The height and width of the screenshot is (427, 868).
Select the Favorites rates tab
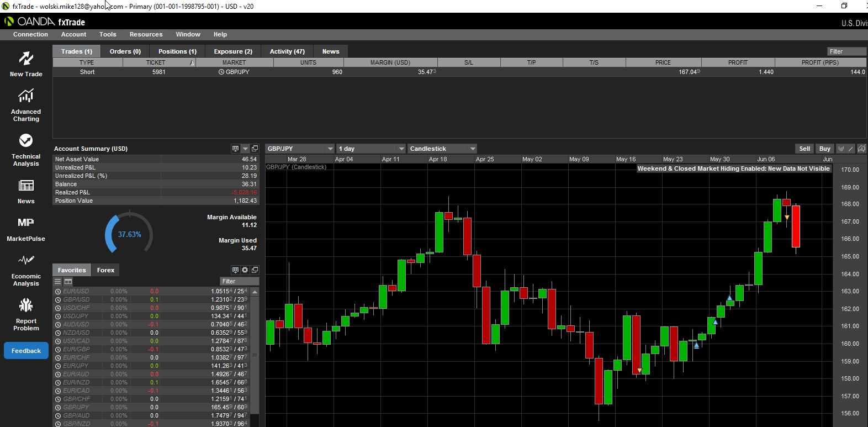point(72,270)
